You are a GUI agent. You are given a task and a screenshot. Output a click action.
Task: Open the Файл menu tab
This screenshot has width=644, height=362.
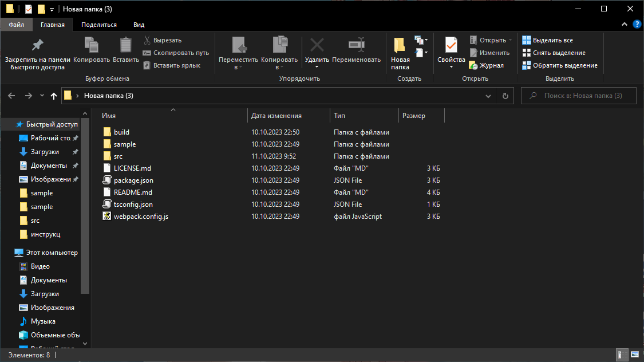16,25
